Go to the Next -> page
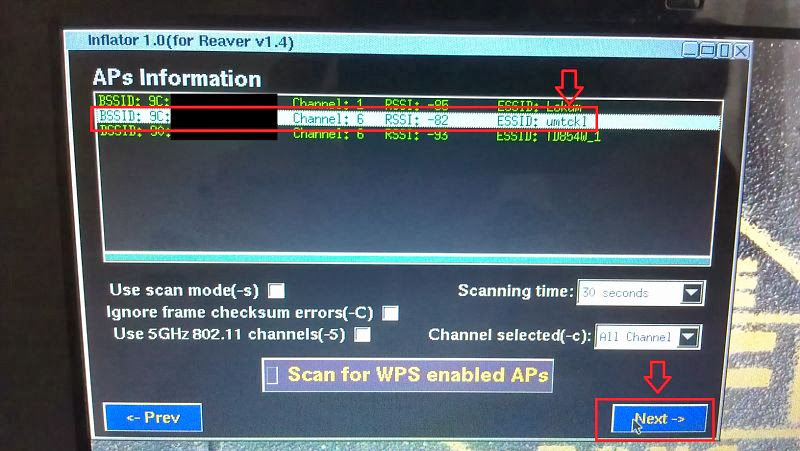 click(659, 419)
